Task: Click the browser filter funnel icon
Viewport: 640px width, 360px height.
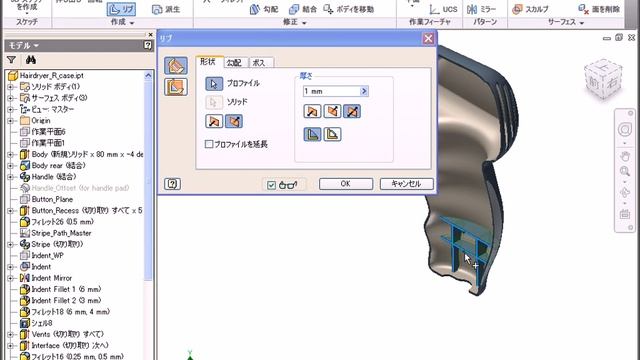Action: pos(11,60)
